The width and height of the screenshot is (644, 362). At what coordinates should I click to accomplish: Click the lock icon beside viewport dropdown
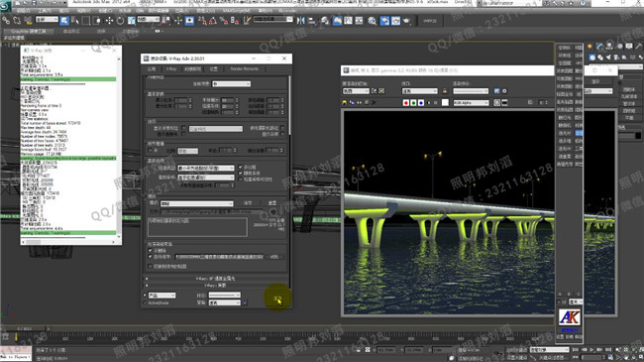pyautogui.click(x=445, y=91)
